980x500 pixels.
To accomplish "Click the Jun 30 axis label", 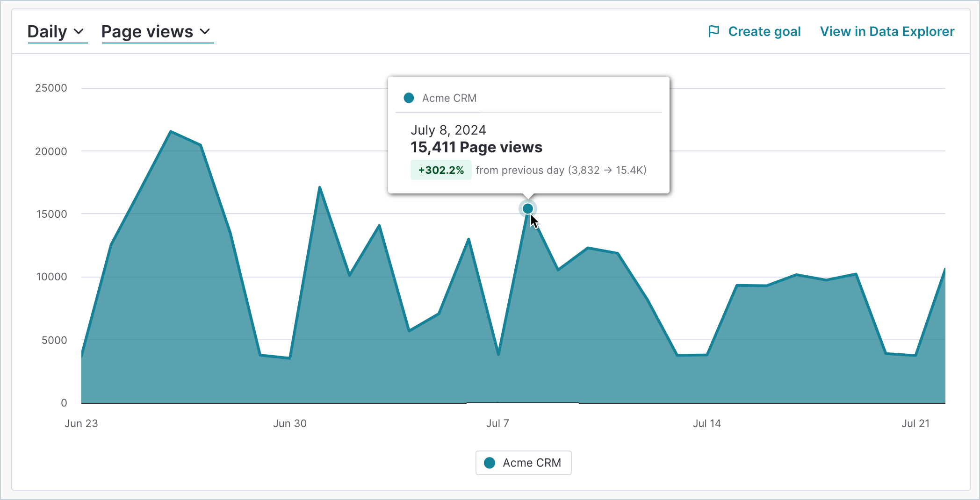I will (x=290, y=423).
